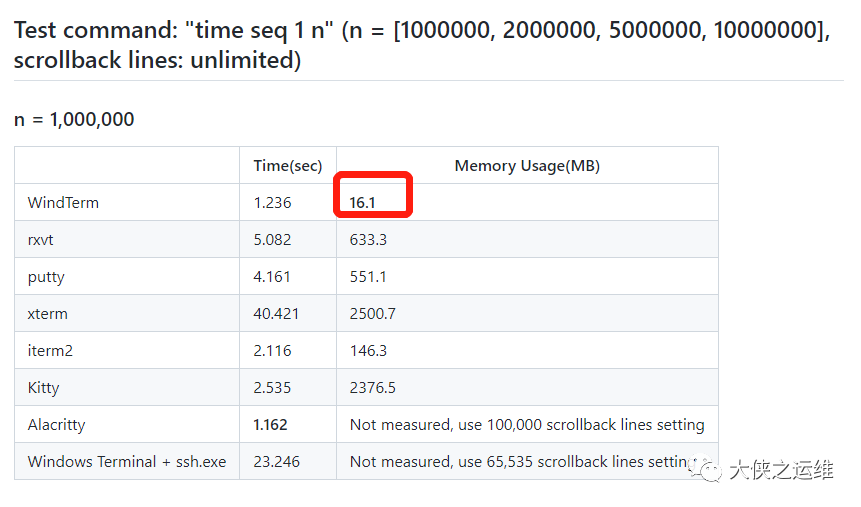The image size is (861, 507).
Task: Click the putty time value 4.161
Action: click(272, 276)
